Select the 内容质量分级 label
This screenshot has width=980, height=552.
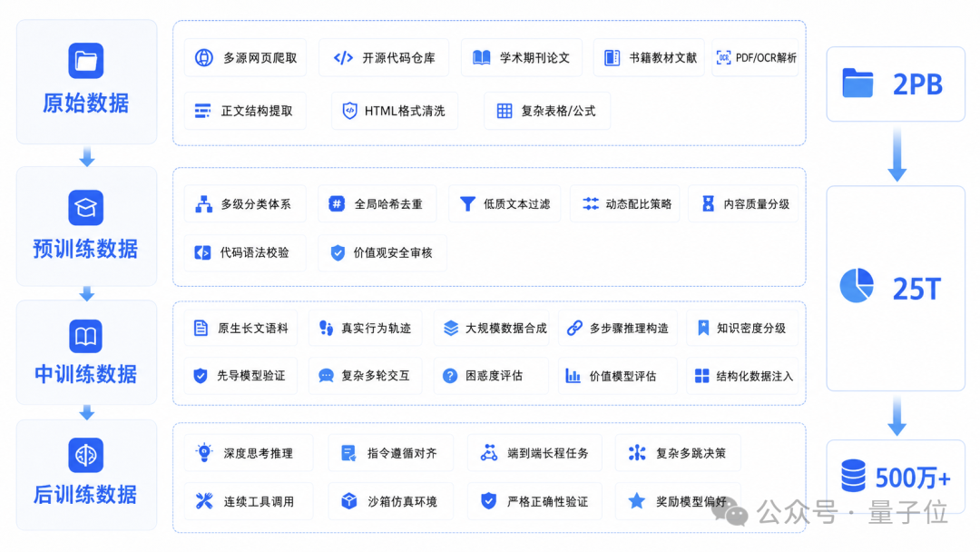point(756,203)
